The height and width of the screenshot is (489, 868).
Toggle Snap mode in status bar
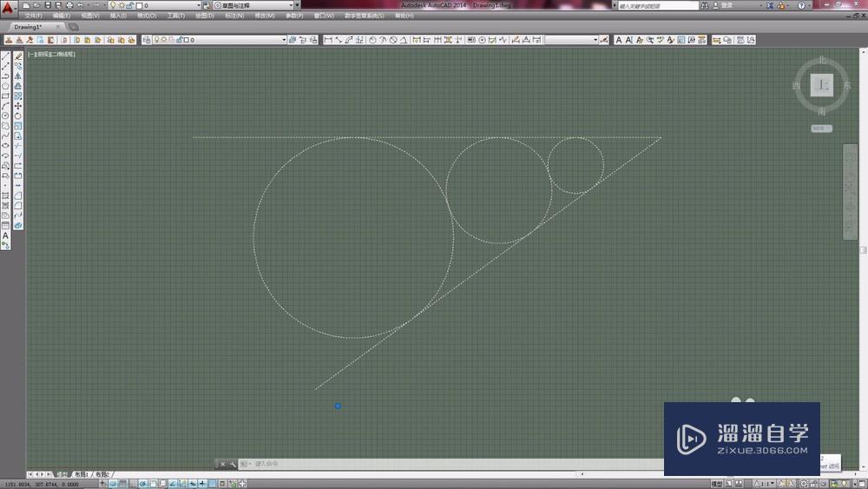(112, 484)
